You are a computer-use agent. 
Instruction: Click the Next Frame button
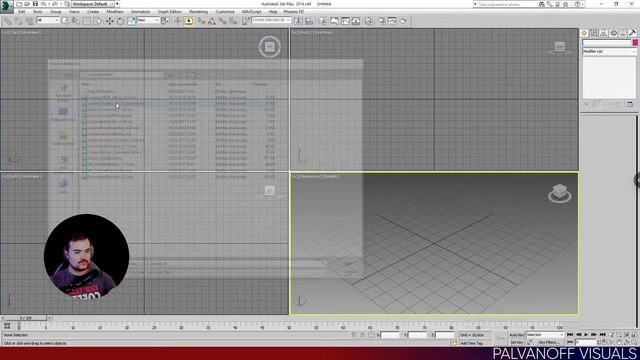(594, 335)
